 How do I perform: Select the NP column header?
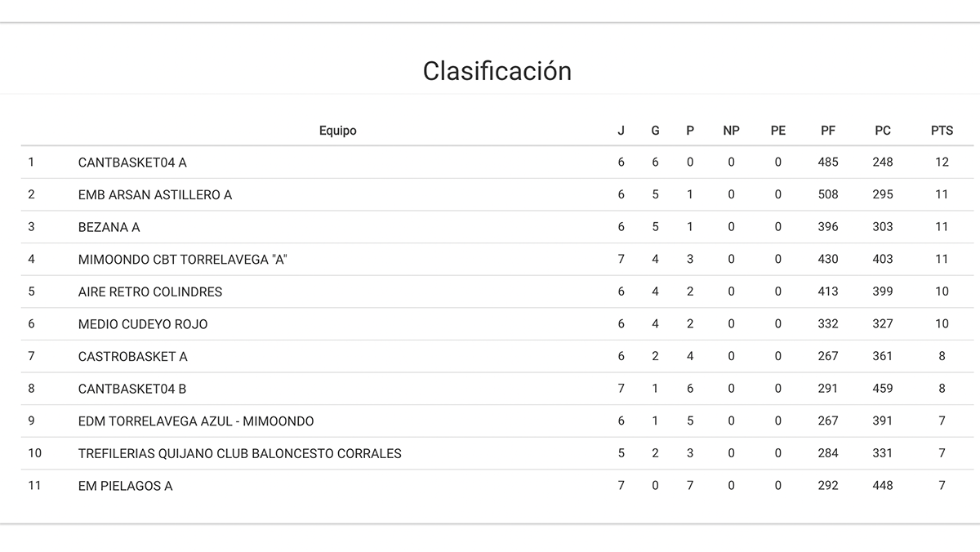tap(731, 131)
